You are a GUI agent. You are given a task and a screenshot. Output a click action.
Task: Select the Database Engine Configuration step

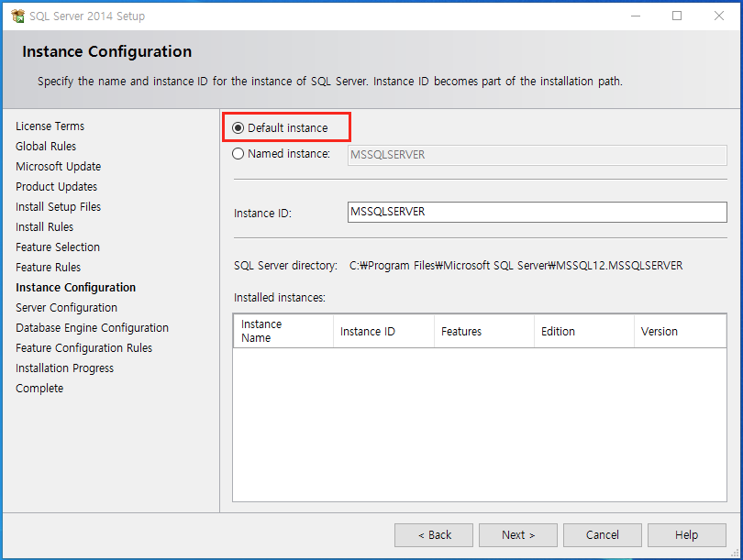[92, 328]
